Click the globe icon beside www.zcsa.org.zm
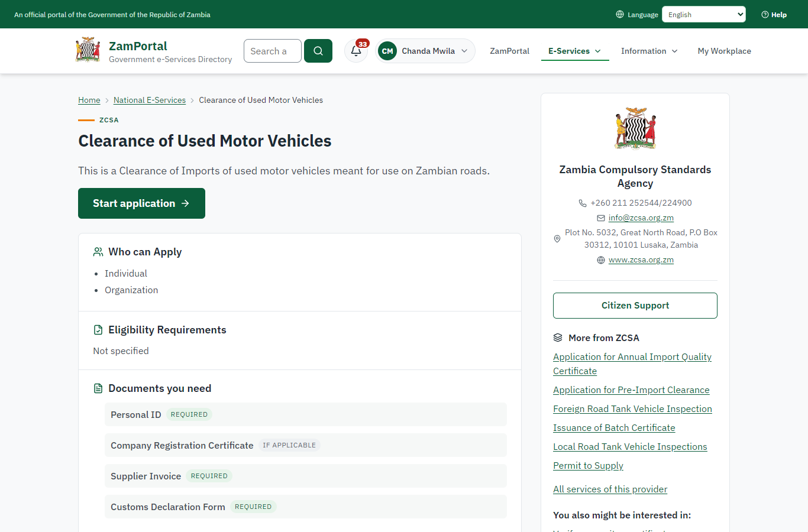 [x=601, y=260]
